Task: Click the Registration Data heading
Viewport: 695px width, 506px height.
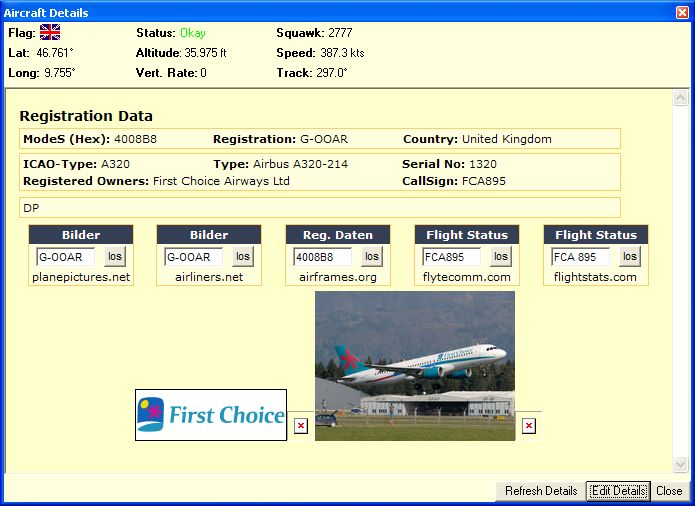Action: click(86, 116)
